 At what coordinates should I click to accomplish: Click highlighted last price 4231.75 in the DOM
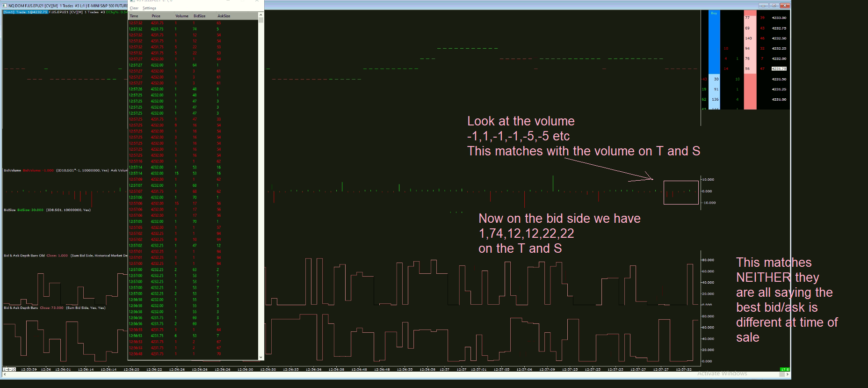779,69
